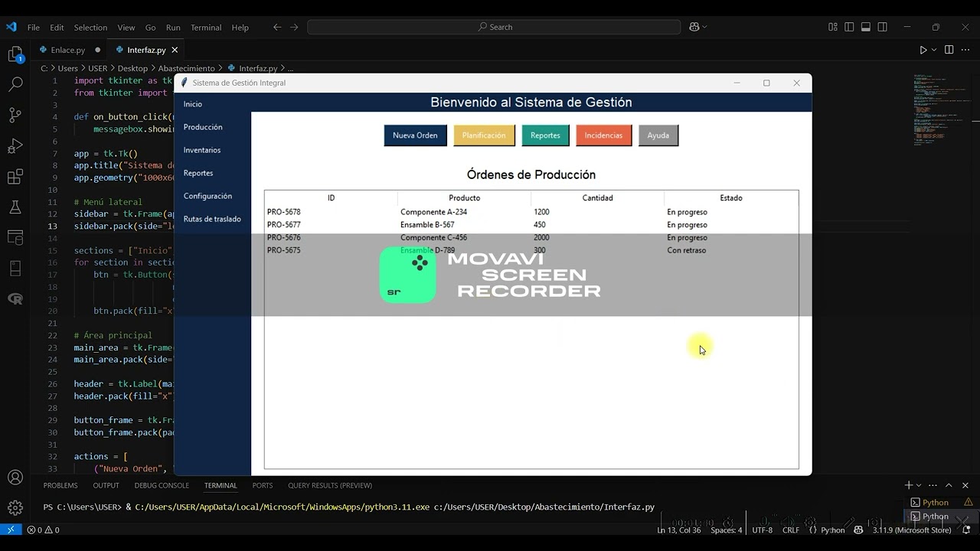Screen dimensions: 980x551
Task: Show errors and warnings count in status bar
Action: (x=43, y=530)
